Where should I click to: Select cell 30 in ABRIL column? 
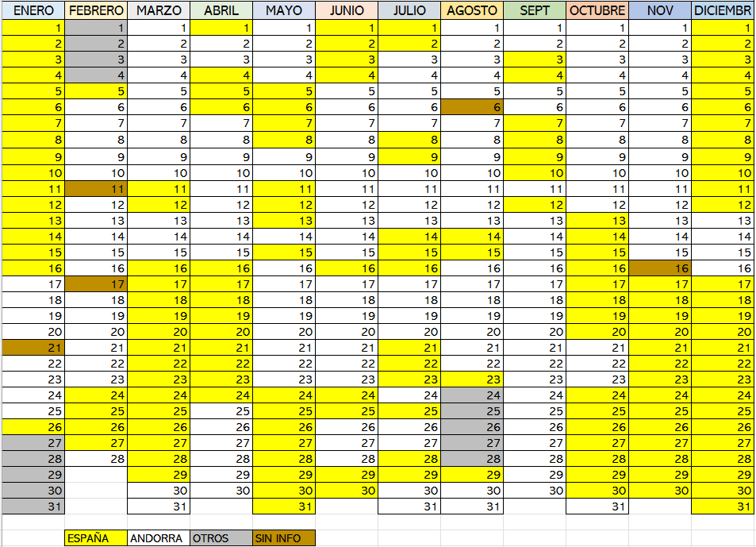click(221, 491)
